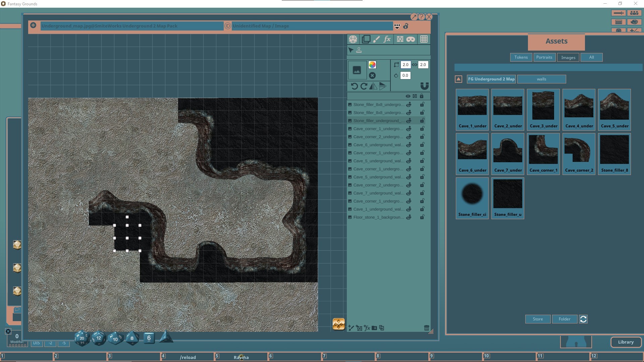Go up a folder level in Assets

pos(458,79)
